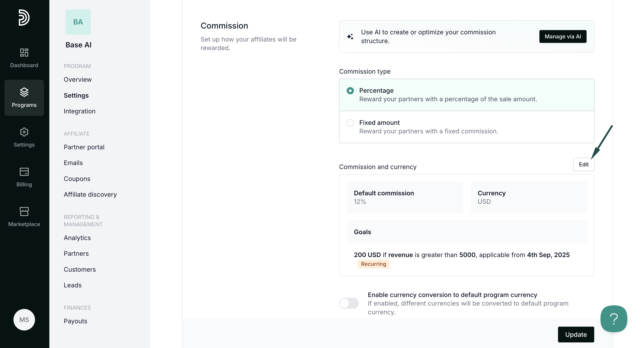Open the Settings gear icon in sidebar

coord(24,132)
